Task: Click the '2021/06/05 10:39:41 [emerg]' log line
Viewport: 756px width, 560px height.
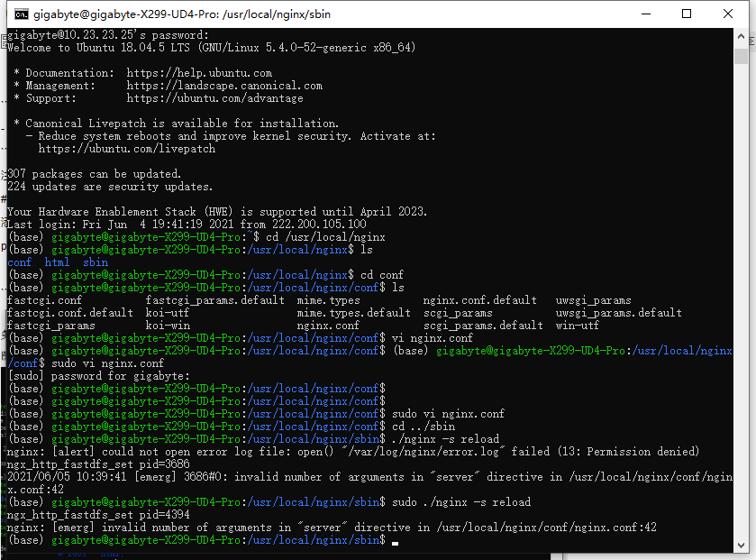Action: 369,482
